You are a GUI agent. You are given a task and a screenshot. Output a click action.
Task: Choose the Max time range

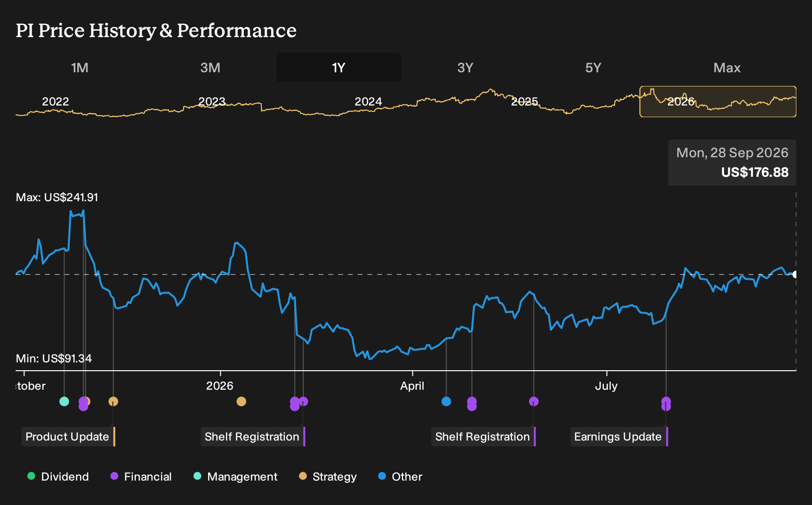pyautogui.click(x=727, y=67)
